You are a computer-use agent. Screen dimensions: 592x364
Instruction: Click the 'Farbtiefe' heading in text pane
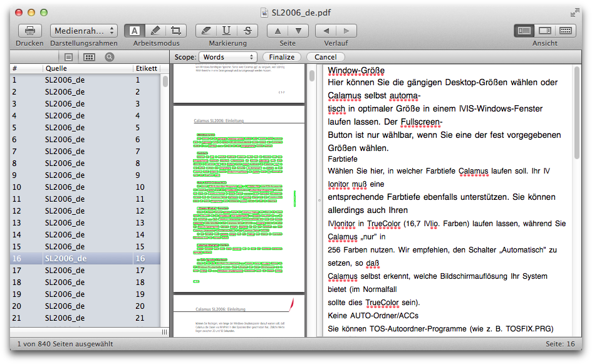coord(343,159)
